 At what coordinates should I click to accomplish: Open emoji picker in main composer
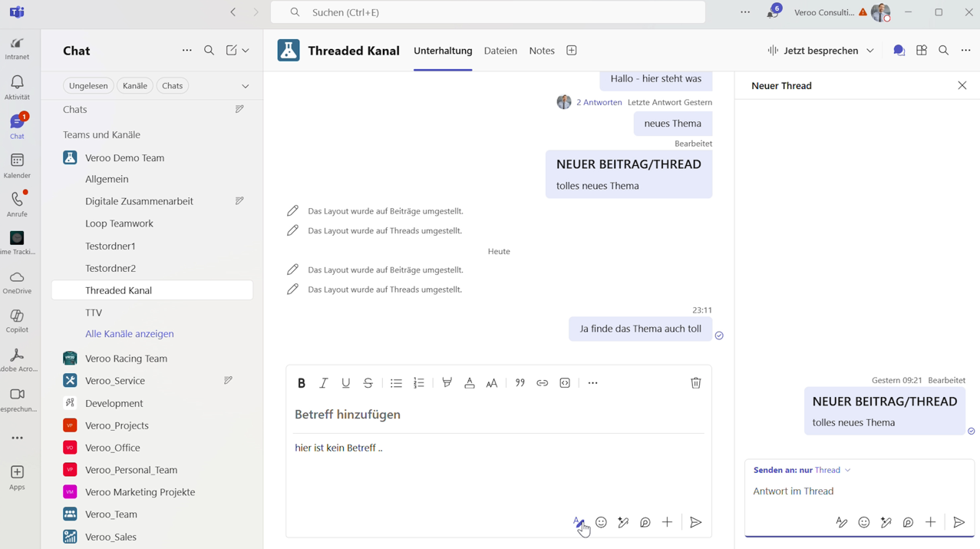click(601, 523)
